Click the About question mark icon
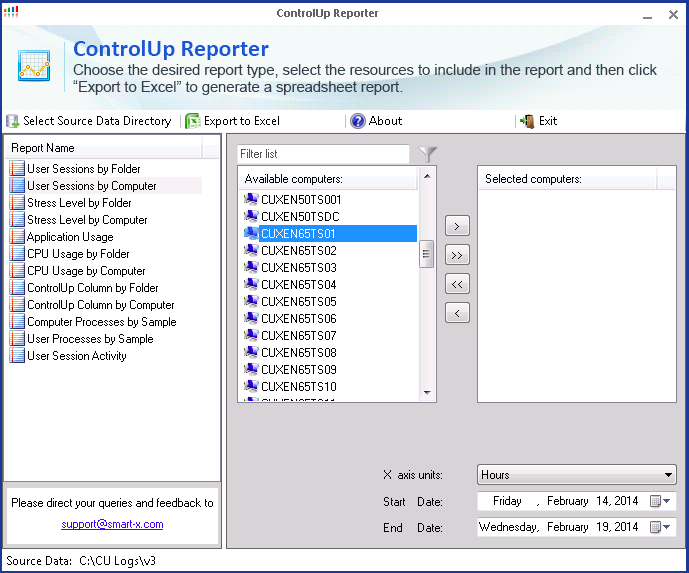The height and width of the screenshot is (573, 689). [358, 121]
